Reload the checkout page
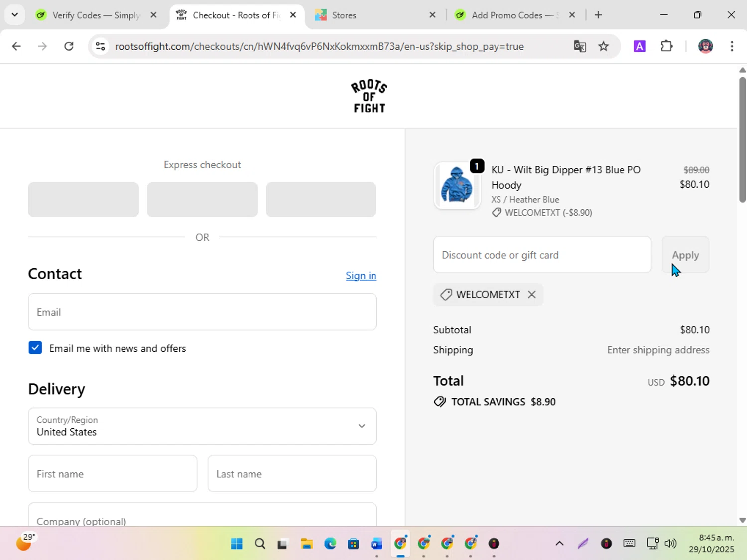Screen dimensions: 747x560 [x=69, y=46]
